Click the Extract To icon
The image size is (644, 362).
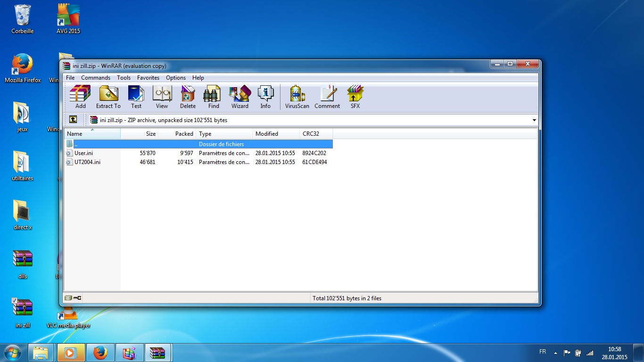coord(108,97)
